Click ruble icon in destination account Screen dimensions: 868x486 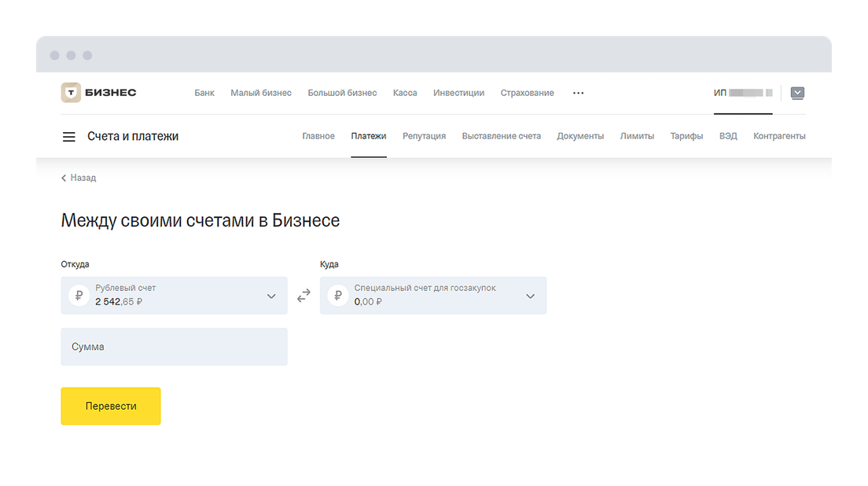pos(338,296)
